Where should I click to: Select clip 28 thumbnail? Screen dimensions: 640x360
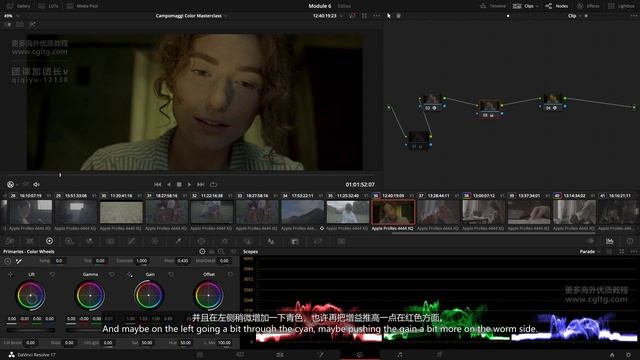click(x=30, y=212)
